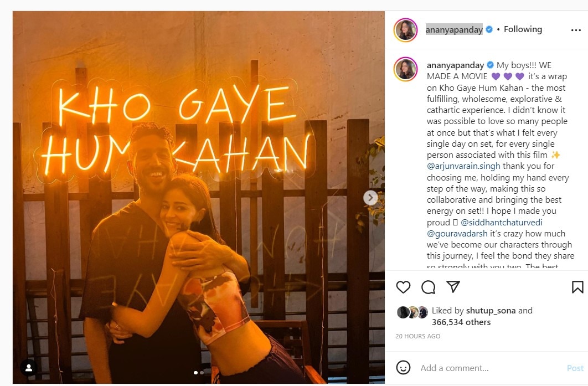View shutup_sona profile from likes
588x386 pixels.
pyautogui.click(x=491, y=311)
